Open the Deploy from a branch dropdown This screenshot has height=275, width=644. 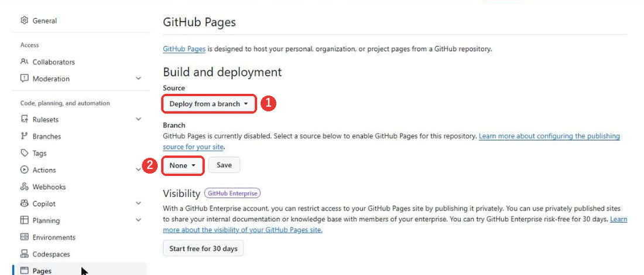(208, 104)
